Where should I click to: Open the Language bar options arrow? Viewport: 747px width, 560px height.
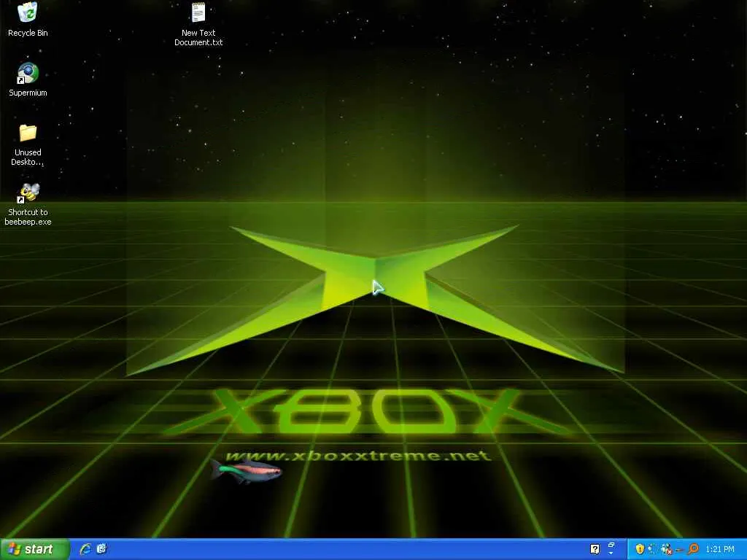[x=611, y=553]
